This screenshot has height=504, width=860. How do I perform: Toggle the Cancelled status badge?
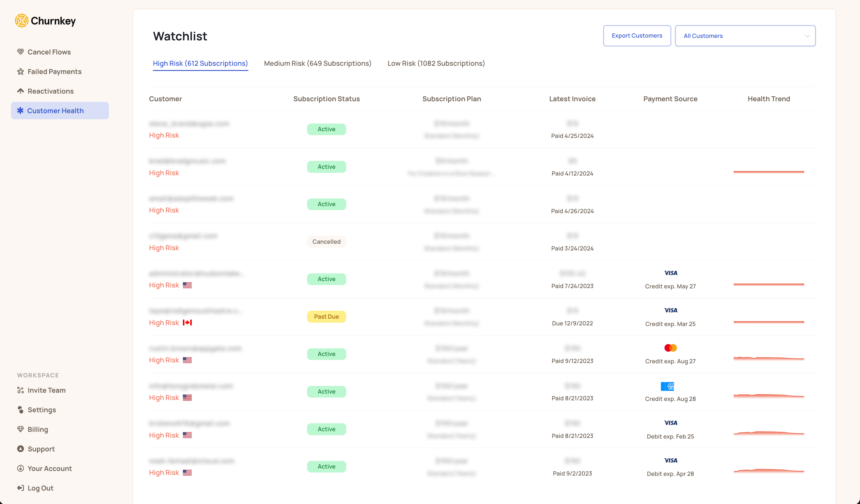click(x=326, y=241)
